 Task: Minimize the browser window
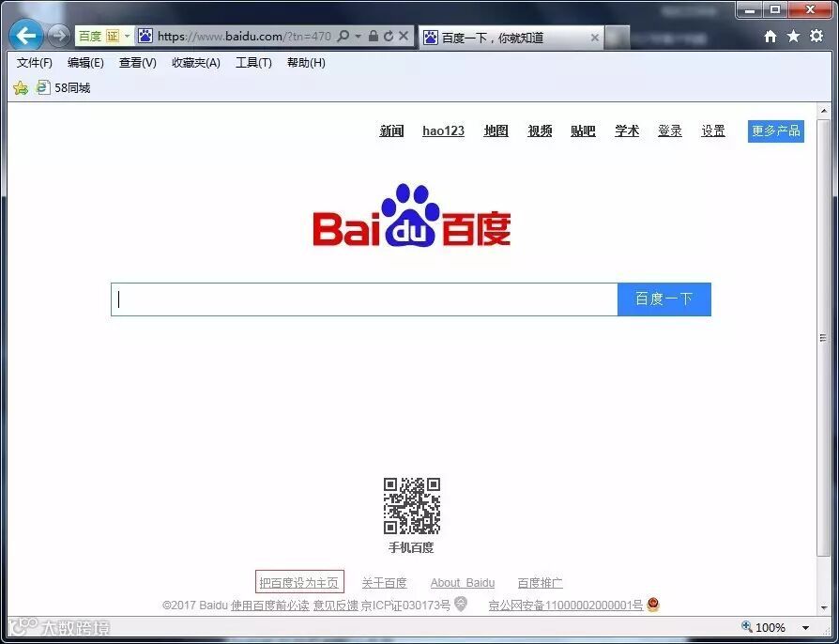point(749,9)
